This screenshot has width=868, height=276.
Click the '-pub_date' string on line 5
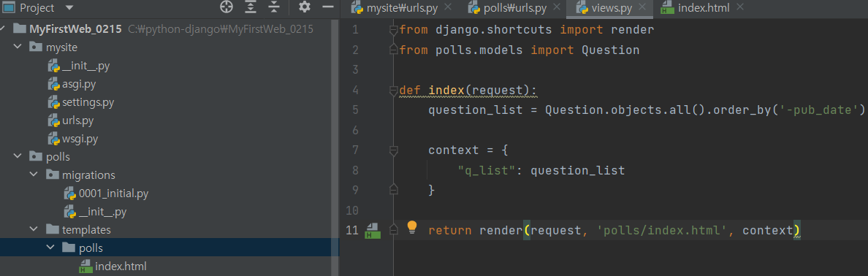click(x=822, y=110)
